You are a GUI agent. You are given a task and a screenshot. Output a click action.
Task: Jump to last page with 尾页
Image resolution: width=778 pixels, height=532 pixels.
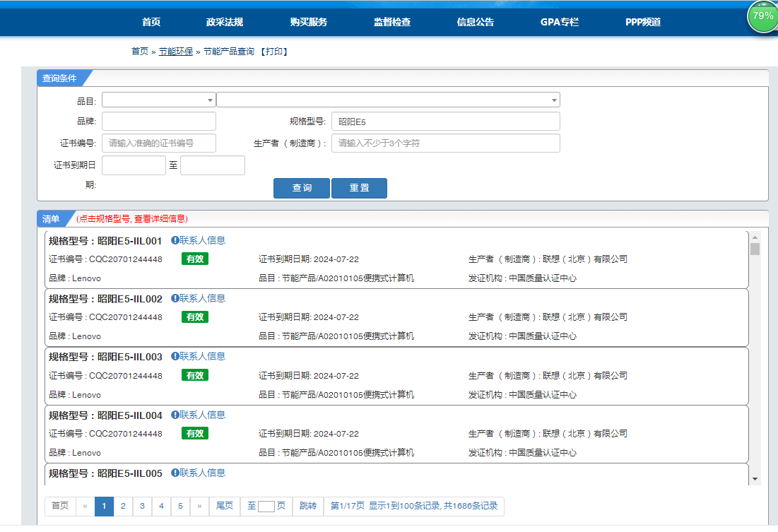tap(224, 506)
